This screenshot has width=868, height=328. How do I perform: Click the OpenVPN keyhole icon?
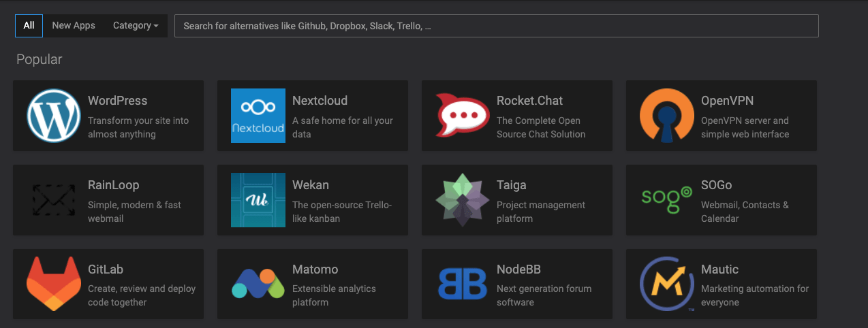pos(667,116)
